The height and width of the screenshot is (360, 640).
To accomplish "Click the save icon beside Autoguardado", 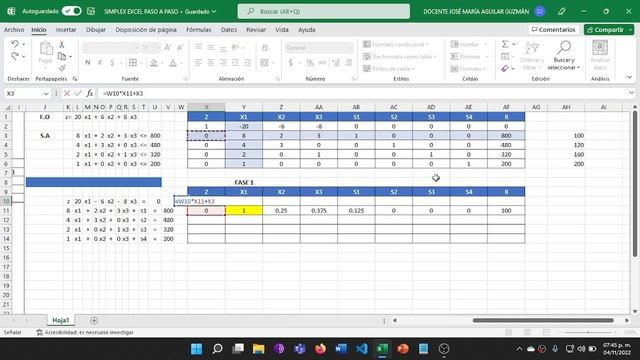I will click(x=91, y=11).
